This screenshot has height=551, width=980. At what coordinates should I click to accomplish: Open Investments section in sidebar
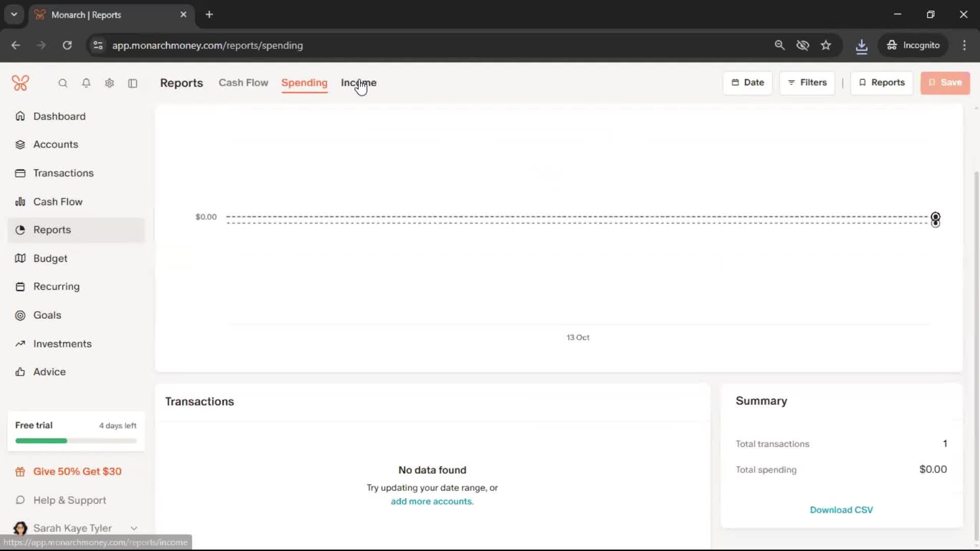62,344
